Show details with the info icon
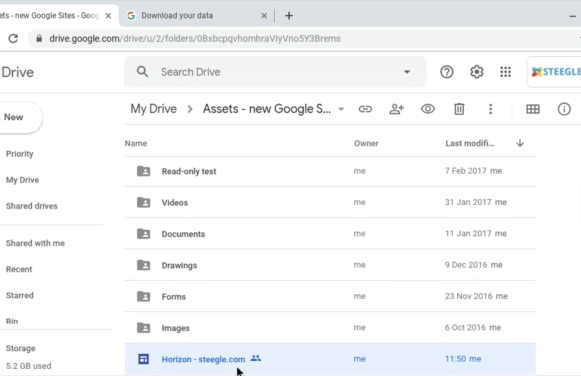The width and height of the screenshot is (581, 376). tap(564, 109)
